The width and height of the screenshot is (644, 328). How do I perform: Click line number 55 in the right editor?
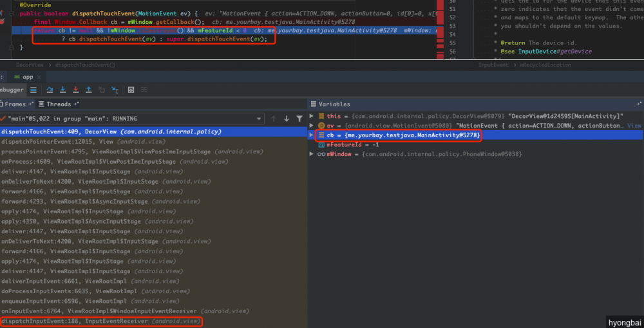[452, 43]
